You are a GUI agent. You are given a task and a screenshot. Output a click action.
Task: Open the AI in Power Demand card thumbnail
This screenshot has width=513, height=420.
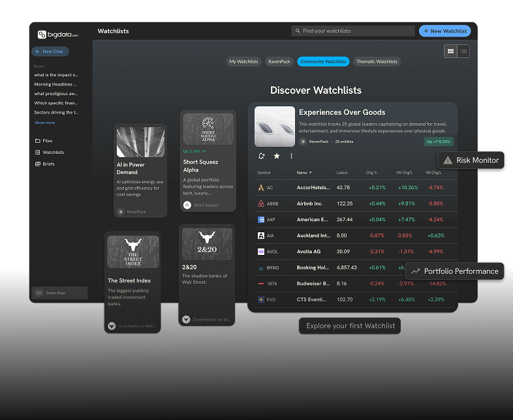point(141,142)
